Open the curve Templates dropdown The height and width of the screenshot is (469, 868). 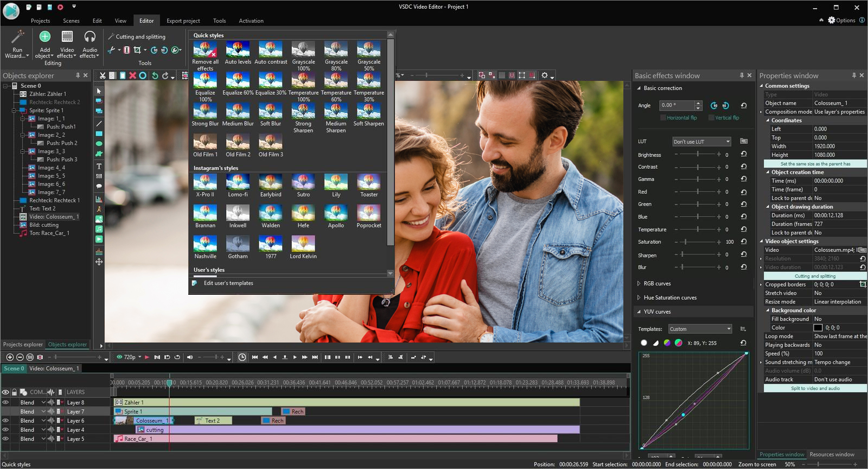(x=700, y=329)
